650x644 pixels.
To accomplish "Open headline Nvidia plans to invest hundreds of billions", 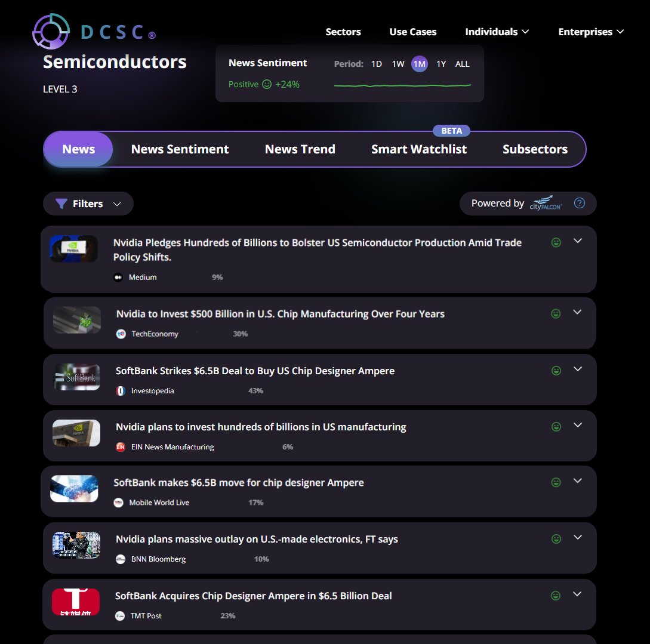I will point(261,427).
